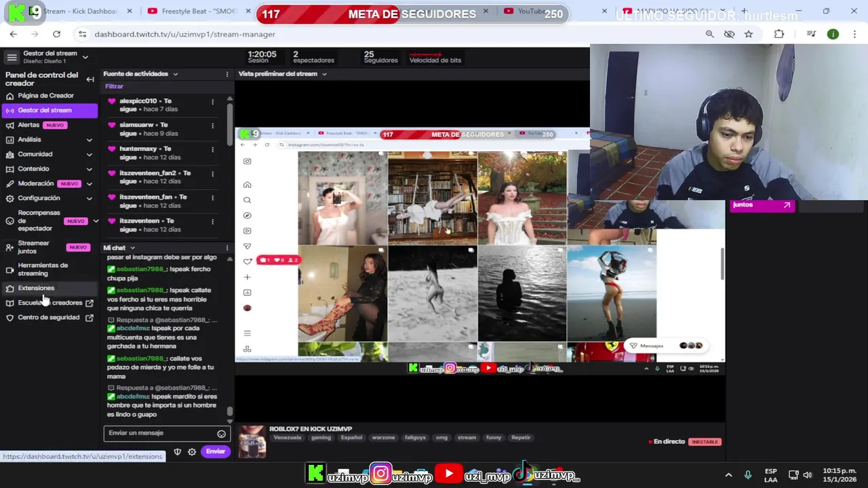Image resolution: width=868 pixels, height=488 pixels.
Task: Open layout dropdown beside Gestor del stream title
Action: coord(85,57)
